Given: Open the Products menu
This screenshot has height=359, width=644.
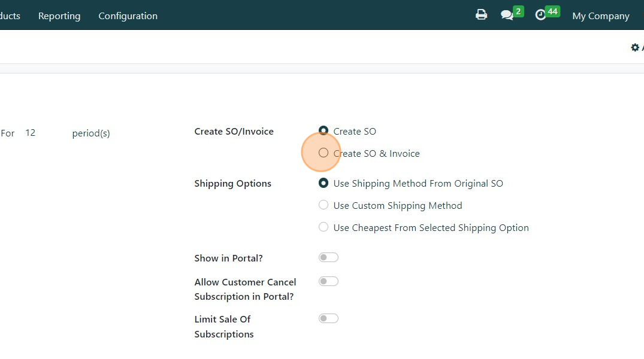Looking at the screenshot, I should pos(10,16).
